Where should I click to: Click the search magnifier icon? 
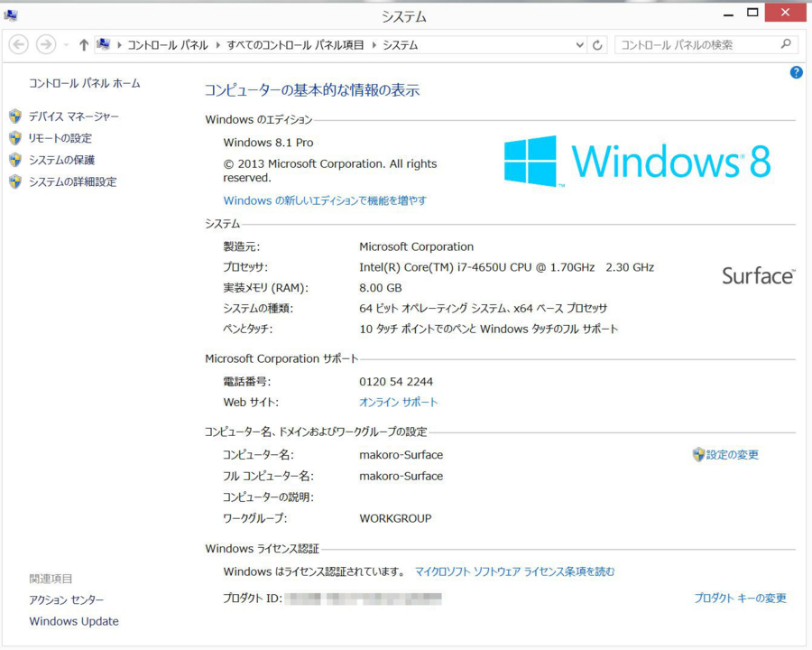(785, 44)
